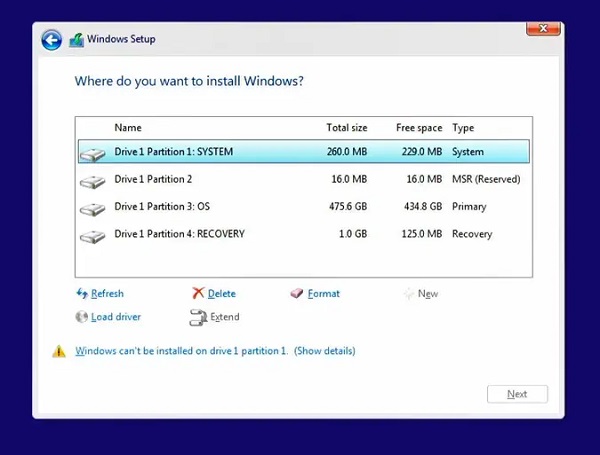The image size is (600, 455).
Task: Select Drive 1 Partition 4: RECOVERY row
Action: (x=304, y=234)
